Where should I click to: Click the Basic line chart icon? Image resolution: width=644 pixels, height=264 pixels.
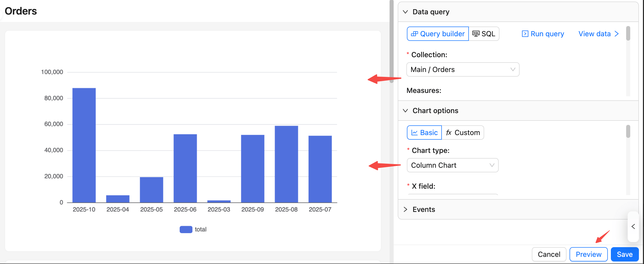tap(415, 133)
